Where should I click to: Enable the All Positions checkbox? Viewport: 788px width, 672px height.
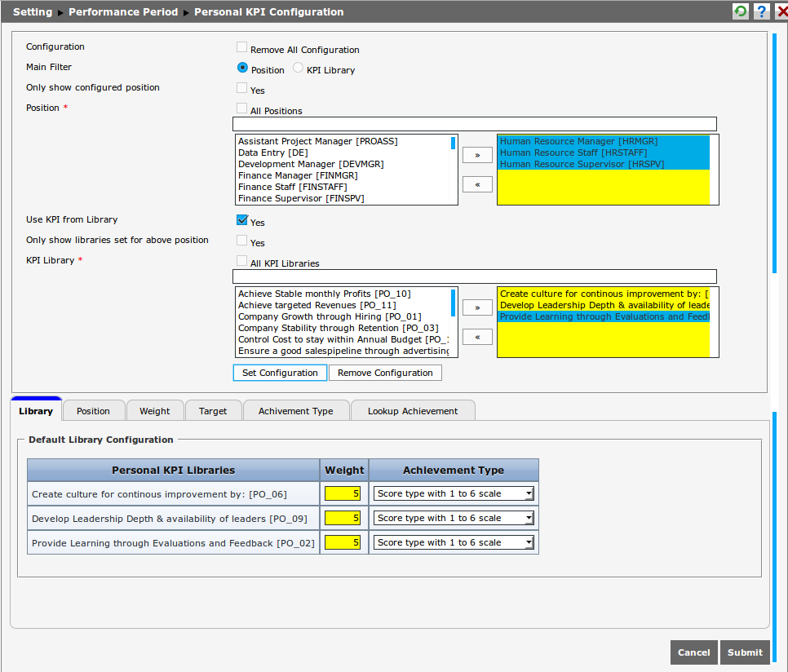click(242, 108)
